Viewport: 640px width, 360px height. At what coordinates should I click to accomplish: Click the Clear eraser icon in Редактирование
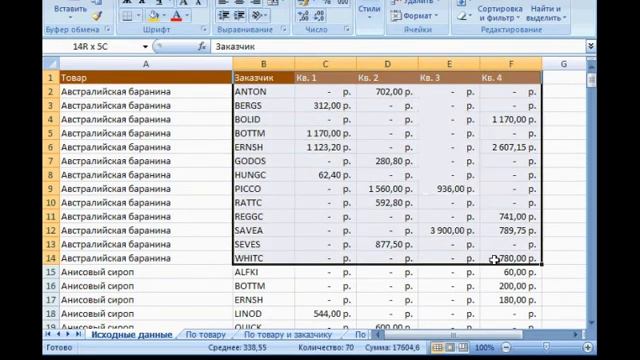click(x=462, y=16)
